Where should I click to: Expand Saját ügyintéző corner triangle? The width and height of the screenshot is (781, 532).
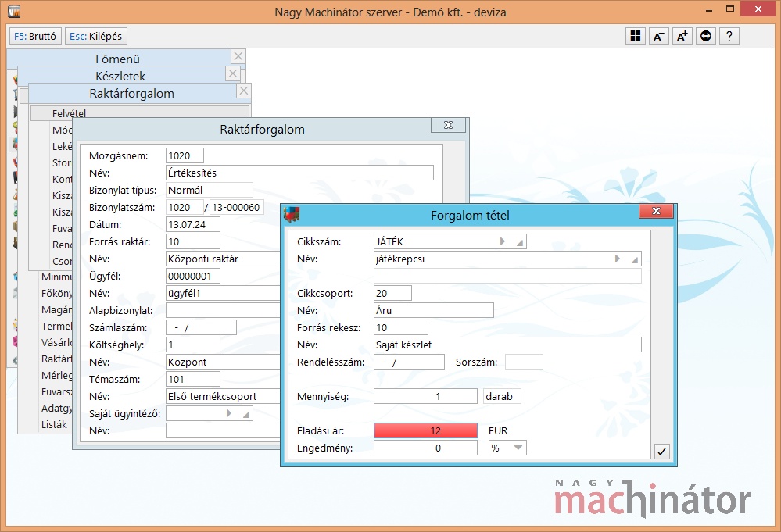(x=246, y=415)
